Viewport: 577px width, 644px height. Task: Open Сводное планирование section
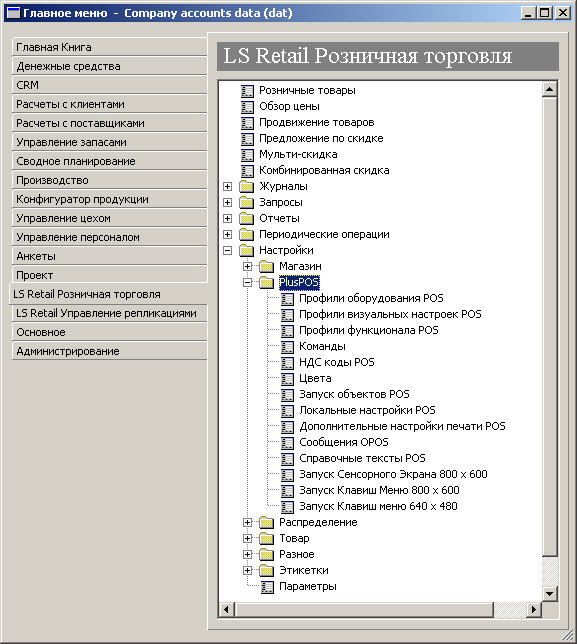point(109,161)
